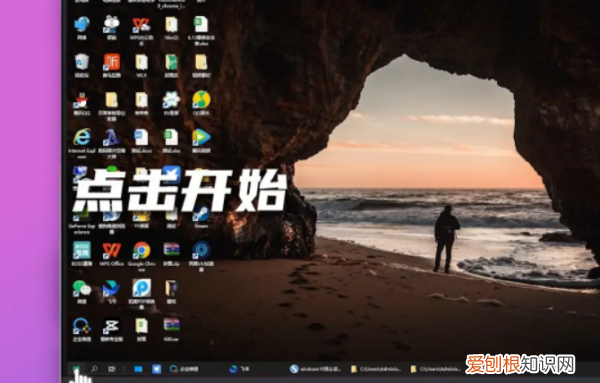
Task: Select the 网络 Network desktop icon
Action: point(82,28)
